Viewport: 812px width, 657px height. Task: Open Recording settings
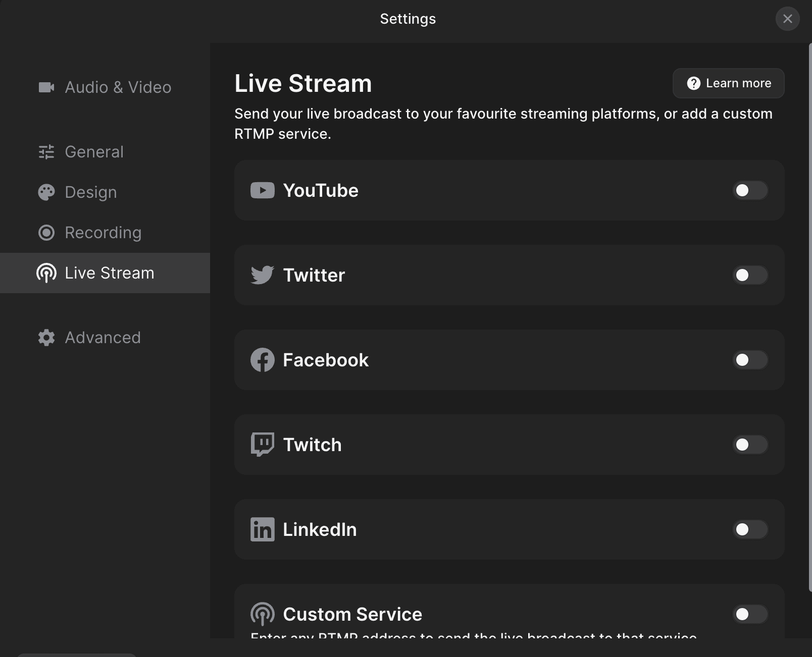tap(103, 233)
